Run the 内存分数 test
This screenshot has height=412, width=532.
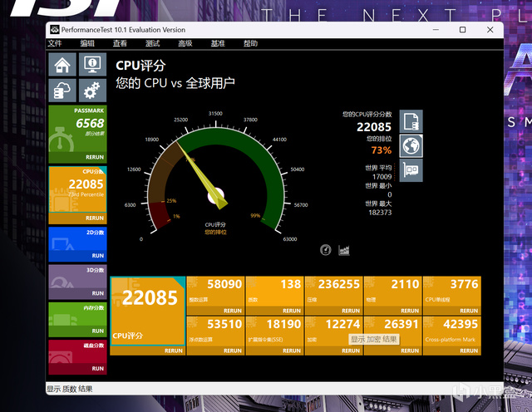coord(98,331)
